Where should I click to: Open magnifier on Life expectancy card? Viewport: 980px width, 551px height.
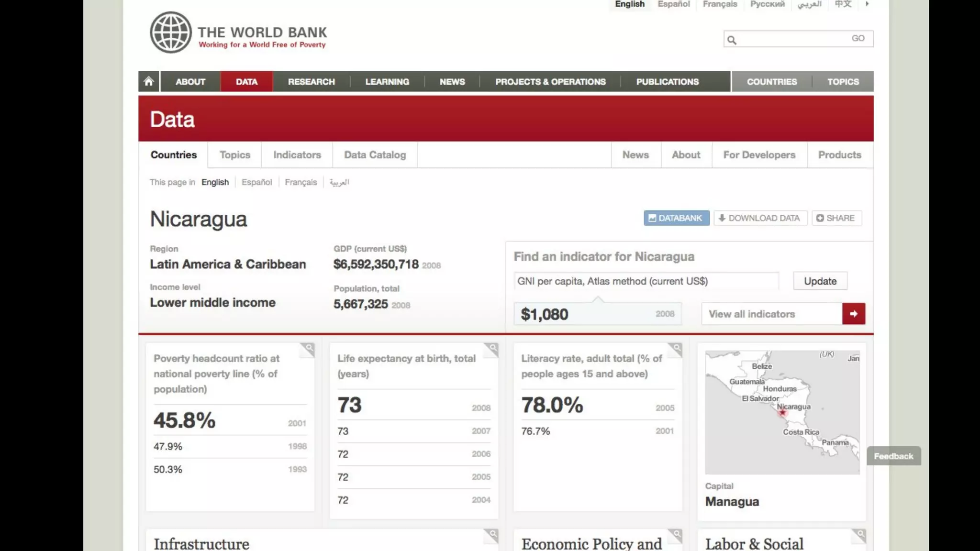point(492,348)
